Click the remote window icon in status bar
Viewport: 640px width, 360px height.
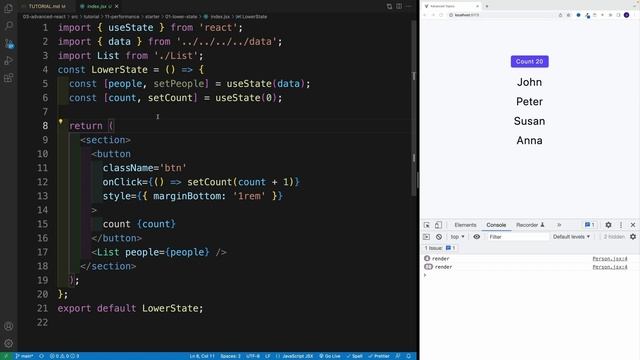coord(6,356)
